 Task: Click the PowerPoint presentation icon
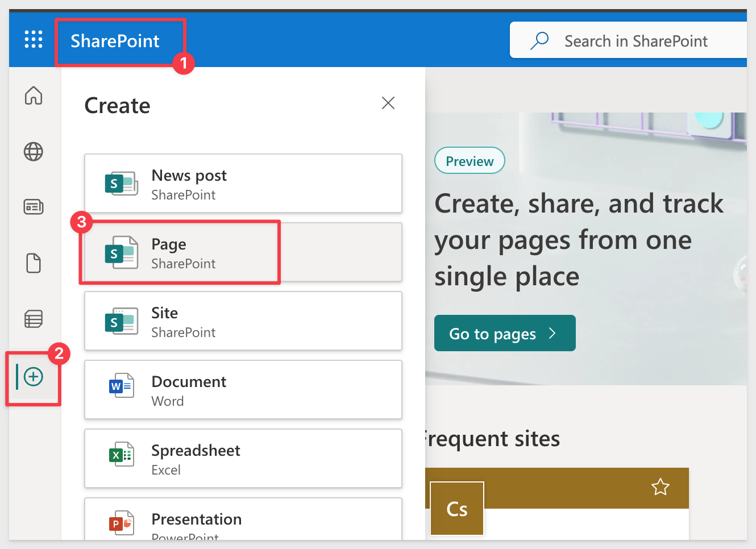[x=122, y=523]
